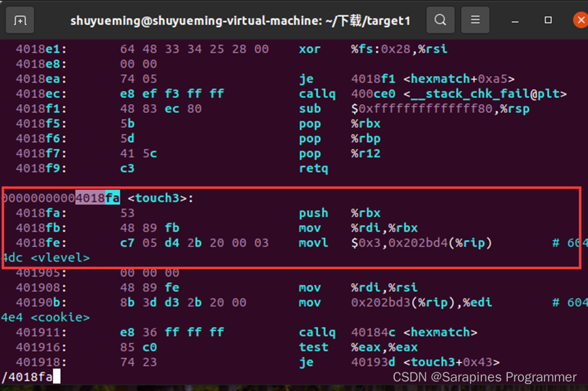Click the <hexmatch+0xa5> jump target

point(459,79)
